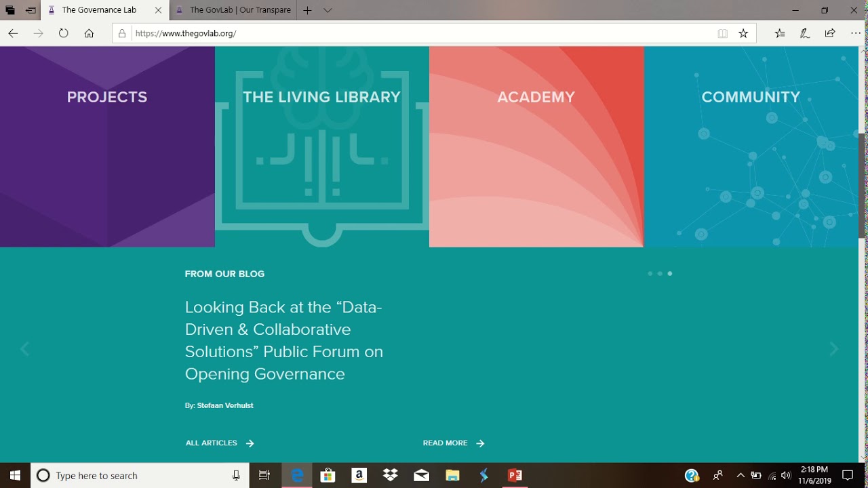Select first blog carousel dot
The image size is (868, 488).
coord(650,274)
